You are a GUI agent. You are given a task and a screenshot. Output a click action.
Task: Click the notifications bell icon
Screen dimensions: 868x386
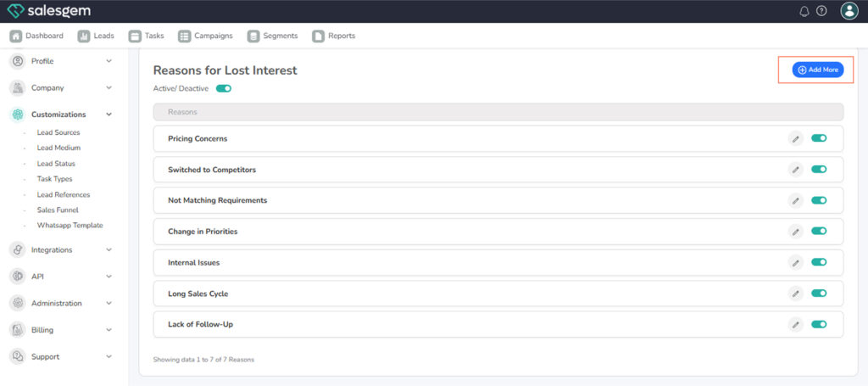tap(804, 11)
